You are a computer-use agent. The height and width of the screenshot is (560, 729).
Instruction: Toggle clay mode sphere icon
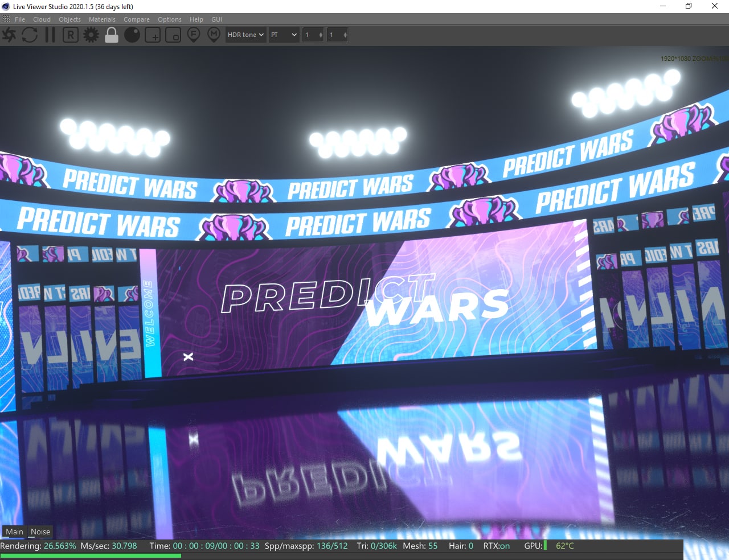click(132, 35)
